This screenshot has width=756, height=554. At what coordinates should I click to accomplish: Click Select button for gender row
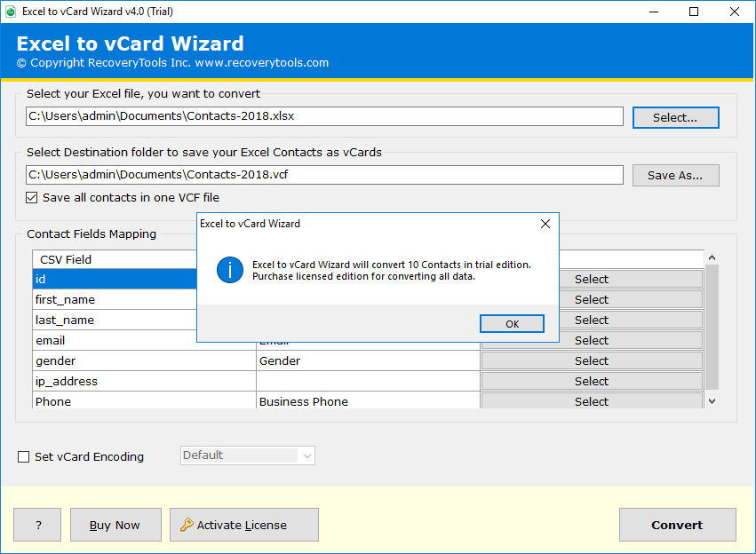pyautogui.click(x=592, y=360)
